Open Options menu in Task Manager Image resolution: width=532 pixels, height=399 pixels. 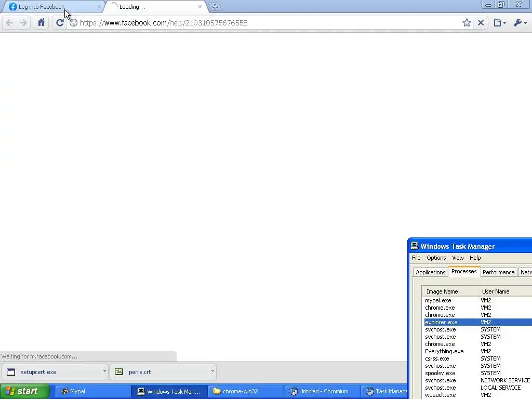click(436, 258)
